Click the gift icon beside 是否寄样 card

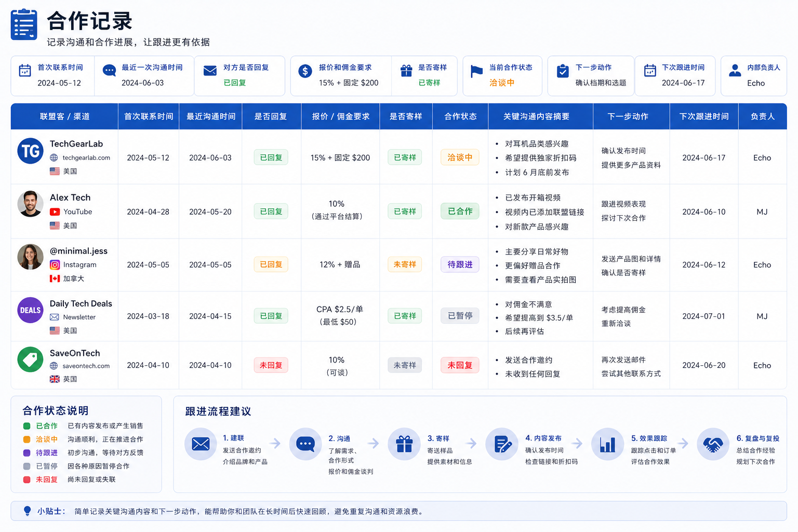406,71
